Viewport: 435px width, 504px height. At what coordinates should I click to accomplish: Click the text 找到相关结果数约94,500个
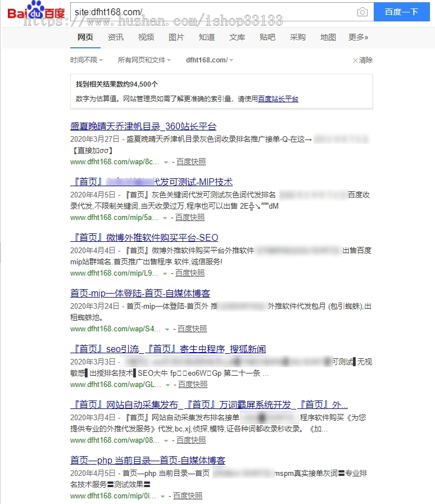point(117,84)
